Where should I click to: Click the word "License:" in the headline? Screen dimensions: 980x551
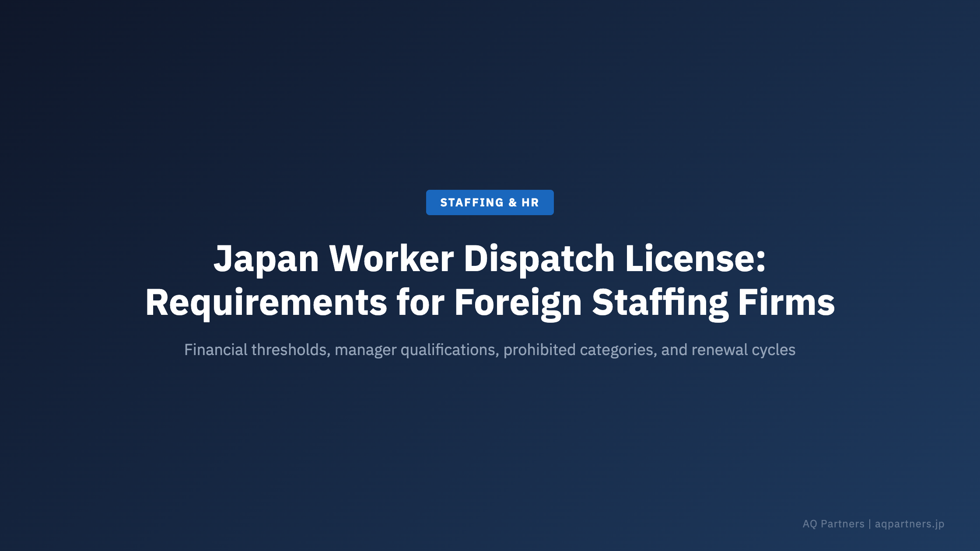coord(695,259)
